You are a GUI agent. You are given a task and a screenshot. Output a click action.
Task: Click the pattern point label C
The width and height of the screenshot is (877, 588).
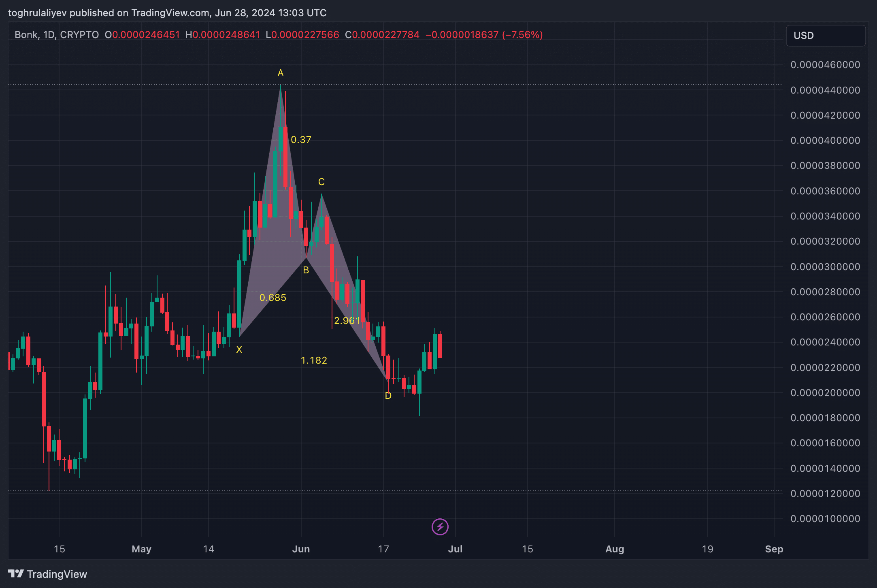[321, 182]
